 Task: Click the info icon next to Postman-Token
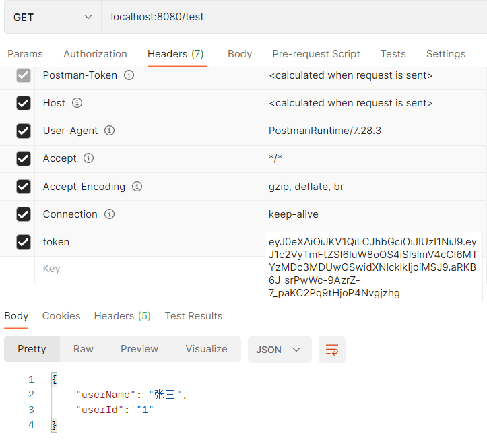click(129, 75)
